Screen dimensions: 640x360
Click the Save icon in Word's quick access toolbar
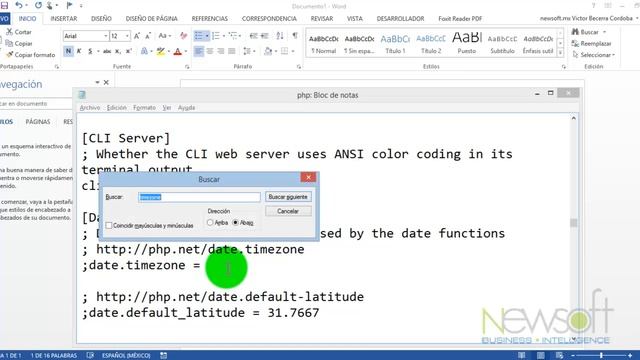tap(4, 5)
